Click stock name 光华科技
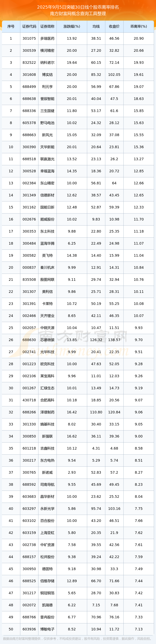This screenshot has height=644, width=156. tap(47, 352)
